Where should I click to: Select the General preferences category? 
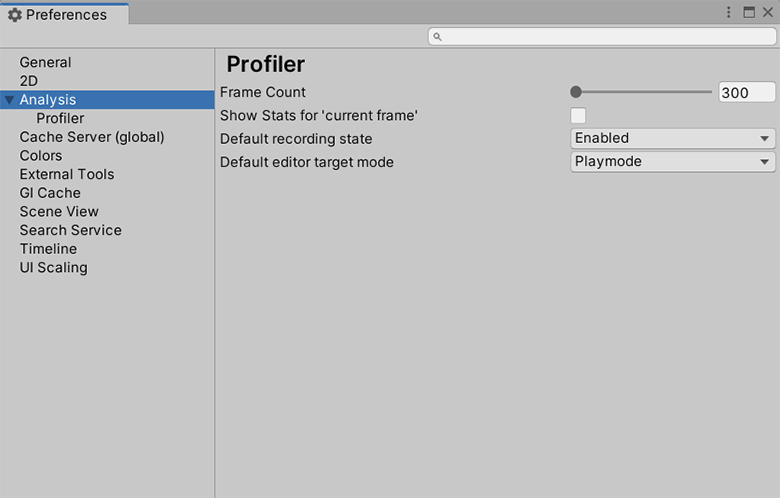click(45, 62)
